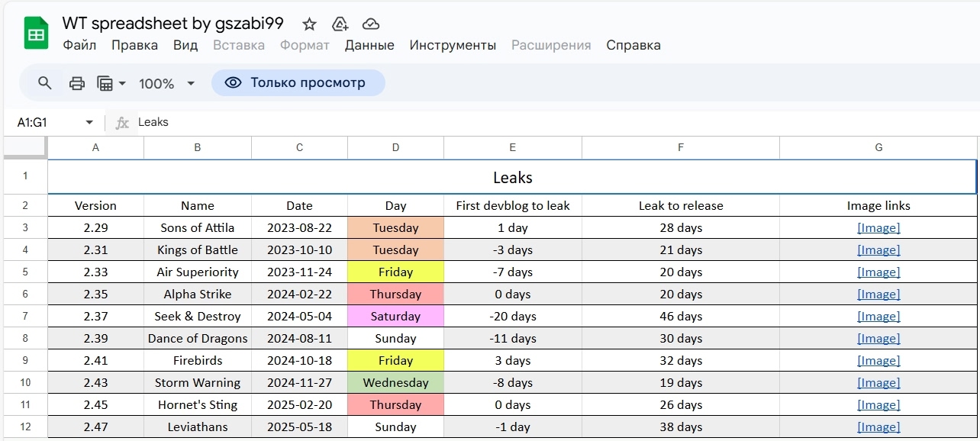
Task: Click the print icon
Action: point(77,83)
